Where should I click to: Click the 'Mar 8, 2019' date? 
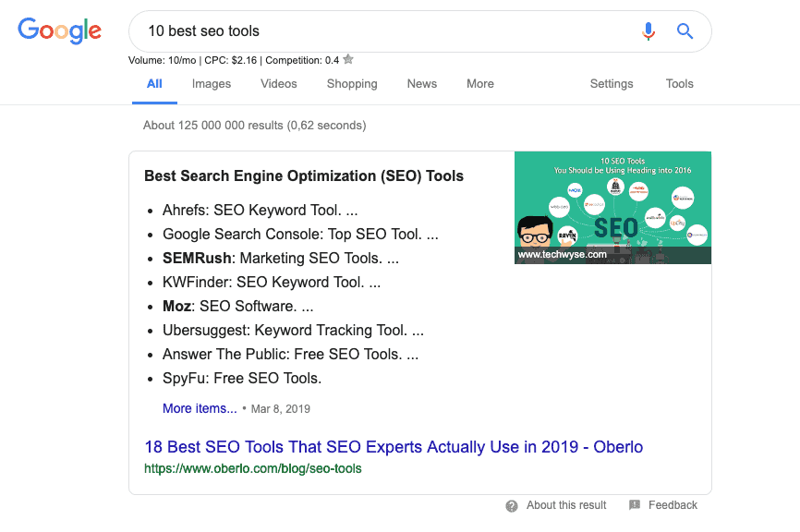coord(280,409)
